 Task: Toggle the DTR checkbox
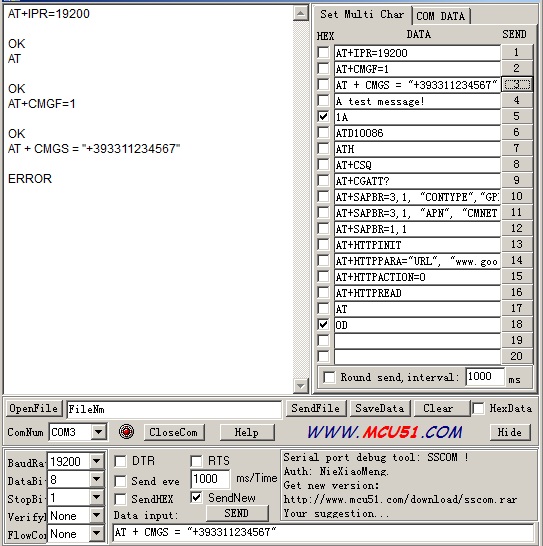click(121, 461)
